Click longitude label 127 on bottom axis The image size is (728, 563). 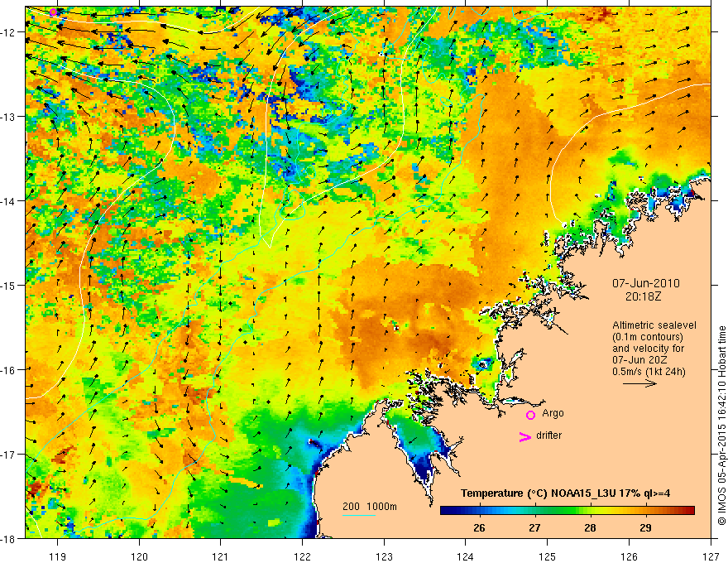(711, 556)
